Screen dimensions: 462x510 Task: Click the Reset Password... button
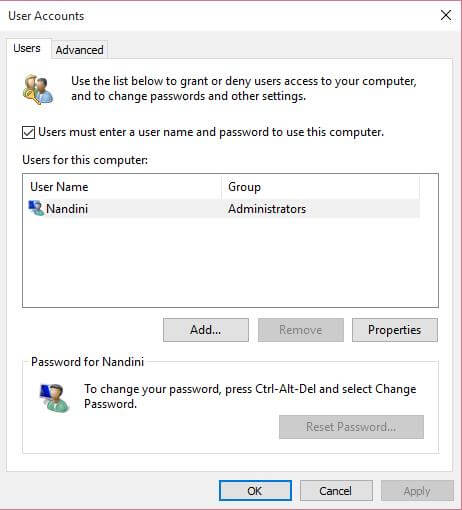[351, 427]
